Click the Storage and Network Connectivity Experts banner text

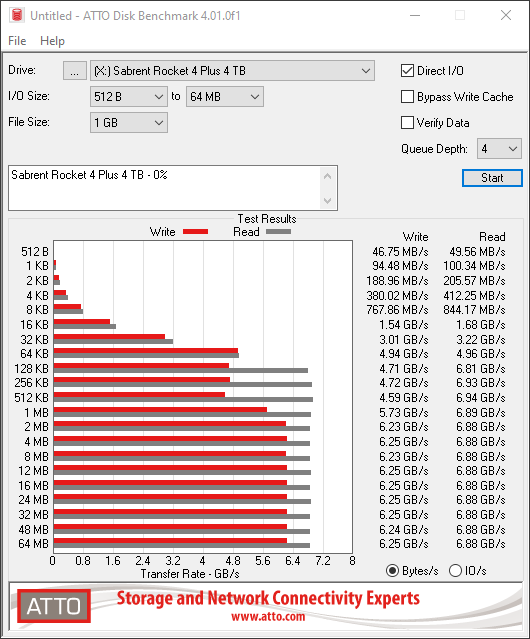click(268, 598)
